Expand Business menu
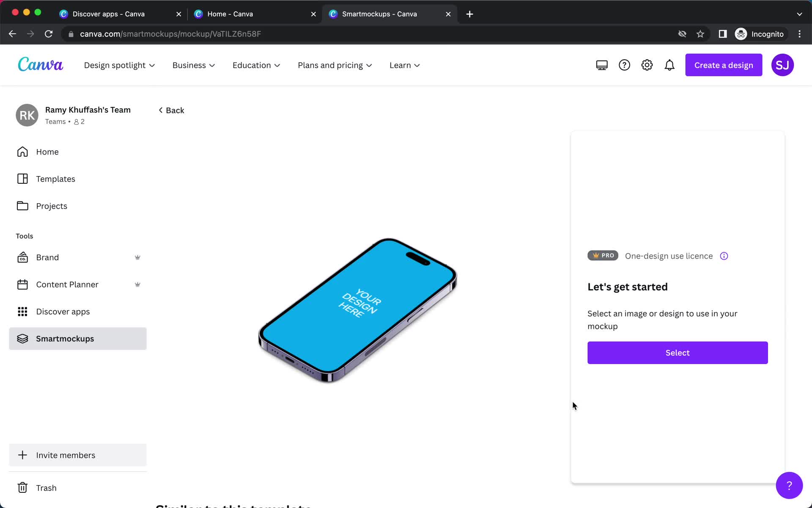The width and height of the screenshot is (812, 508). pos(194,65)
